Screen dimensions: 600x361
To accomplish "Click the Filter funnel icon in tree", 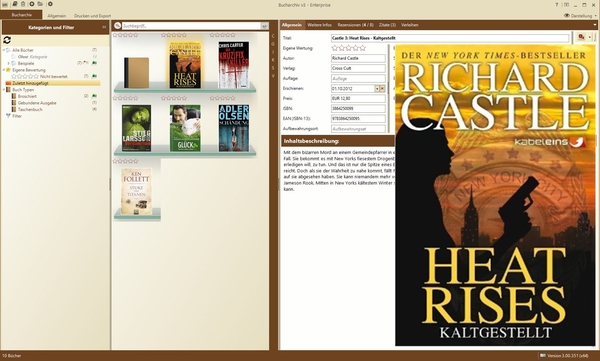I will (x=8, y=116).
